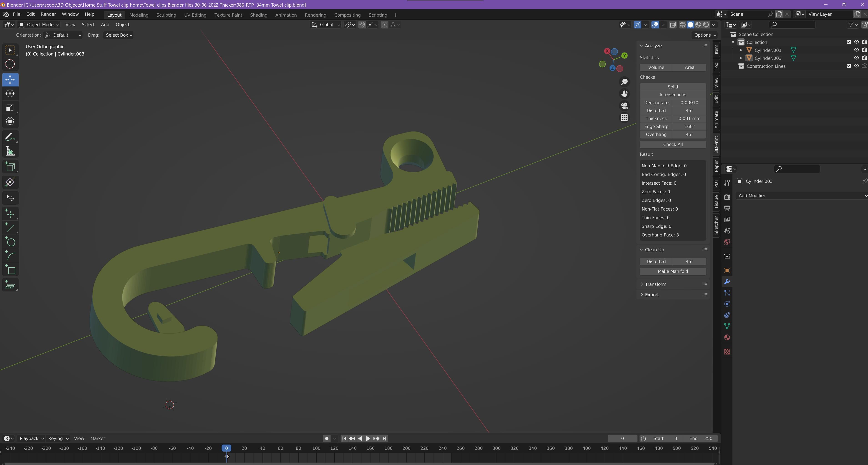This screenshot has width=868, height=465.
Task: Toggle Construction Lines exclude checkbox
Action: pyautogui.click(x=848, y=66)
